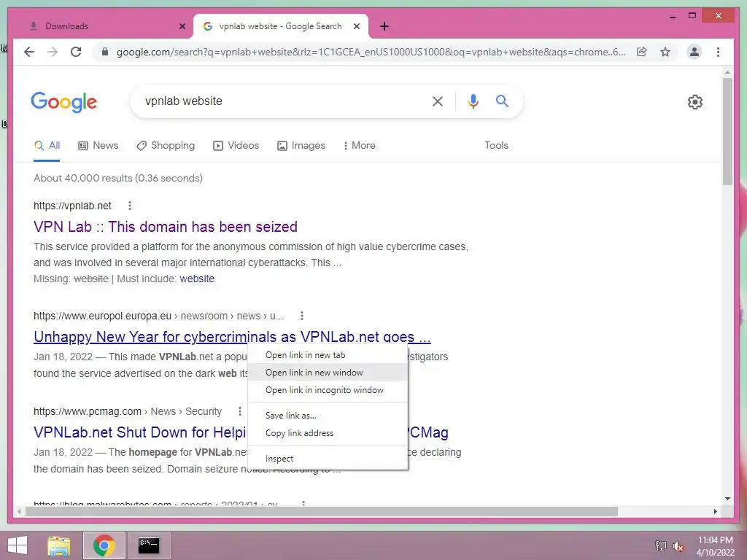The height and width of the screenshot is (560, 747).
Task: Select Copy link address
Action: [328, 433]
